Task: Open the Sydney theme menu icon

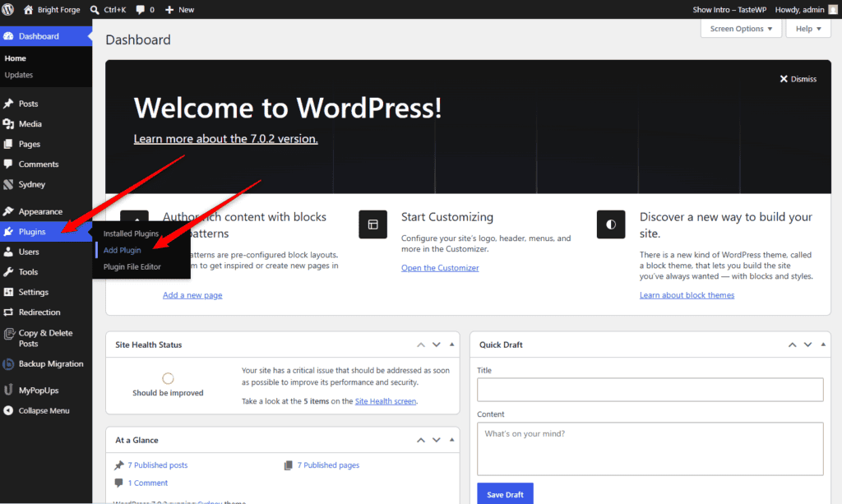Action: tap(8, 184)
